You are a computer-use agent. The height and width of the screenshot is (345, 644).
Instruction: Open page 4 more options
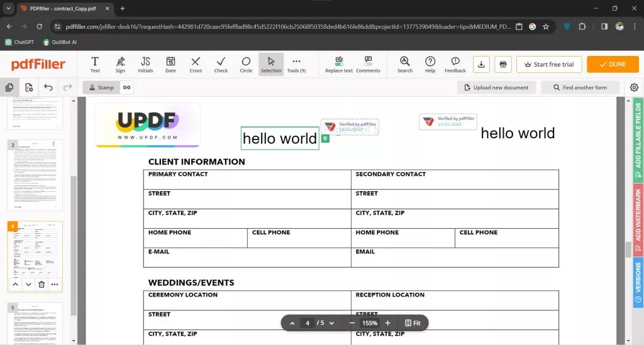pos(55,284)
